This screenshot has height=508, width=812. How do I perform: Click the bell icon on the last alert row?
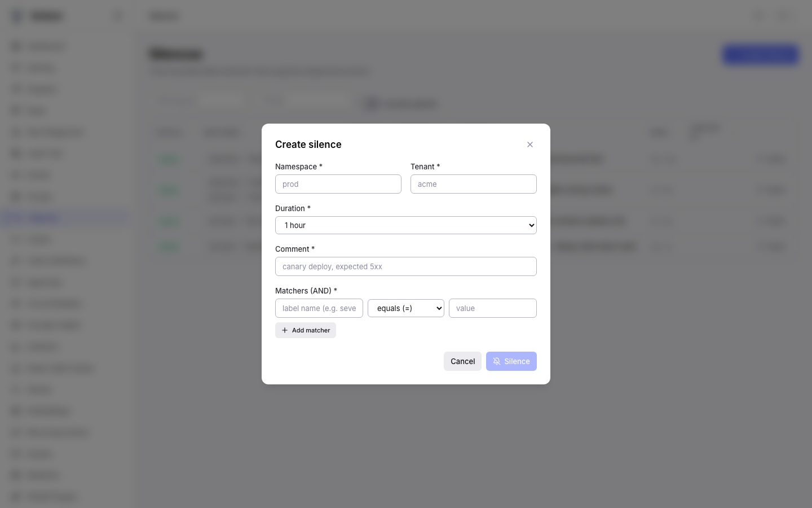(761, 247)
